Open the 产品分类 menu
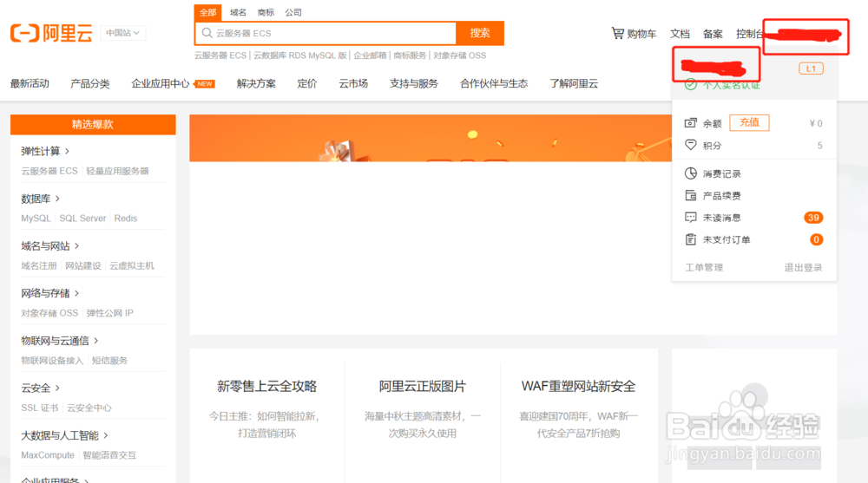Screen dimensions: 868x483 click(x=89, y=83)
